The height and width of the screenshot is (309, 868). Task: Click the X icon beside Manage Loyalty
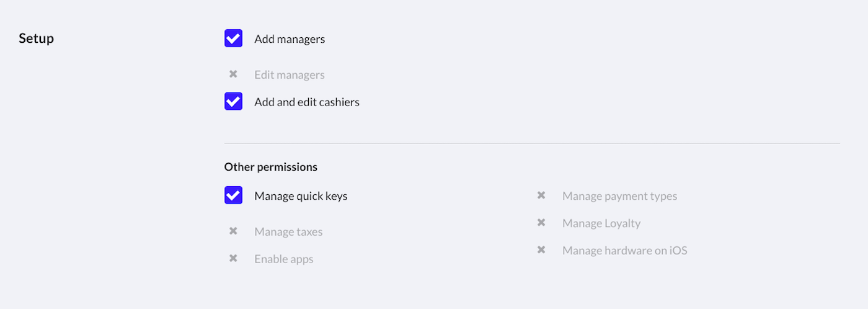click(541, 223)
